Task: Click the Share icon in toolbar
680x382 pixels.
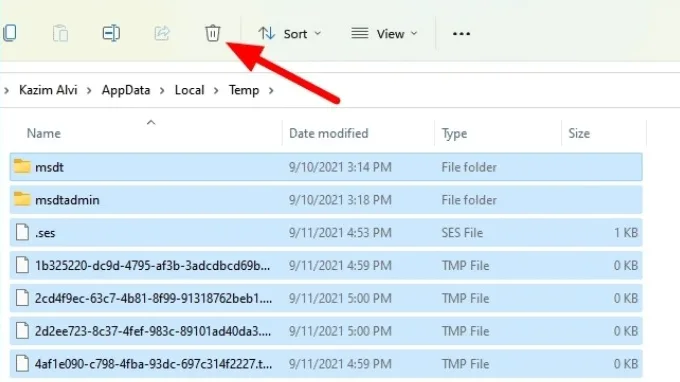Action: tap(162, 33)
